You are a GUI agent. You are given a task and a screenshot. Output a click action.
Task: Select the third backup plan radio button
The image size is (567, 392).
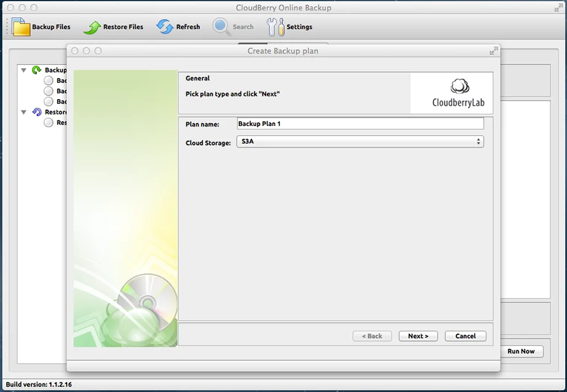tap(49, 101)
